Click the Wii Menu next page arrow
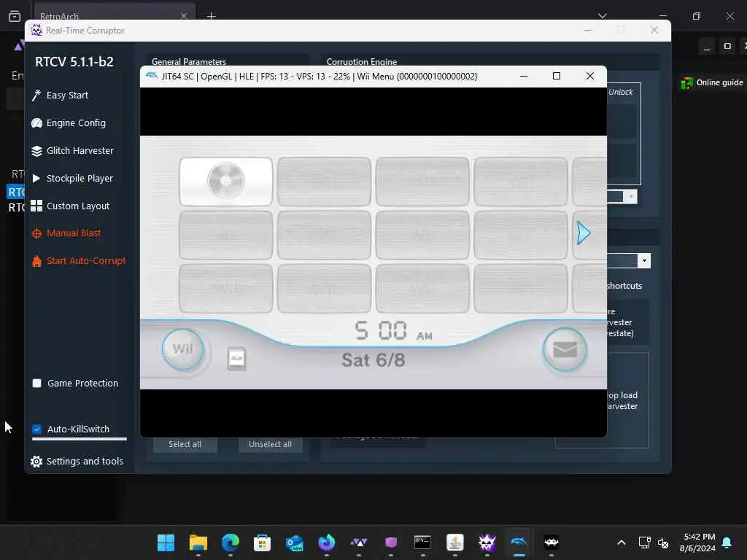Image resolution: width=747 pixels, height=560 pixels. click(584, 233)
